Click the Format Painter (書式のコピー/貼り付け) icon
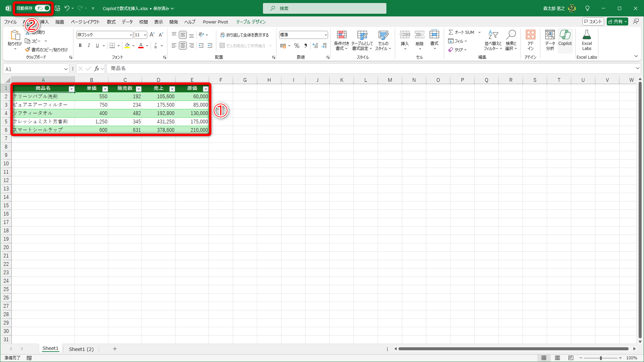 click(x=28, y=50)
